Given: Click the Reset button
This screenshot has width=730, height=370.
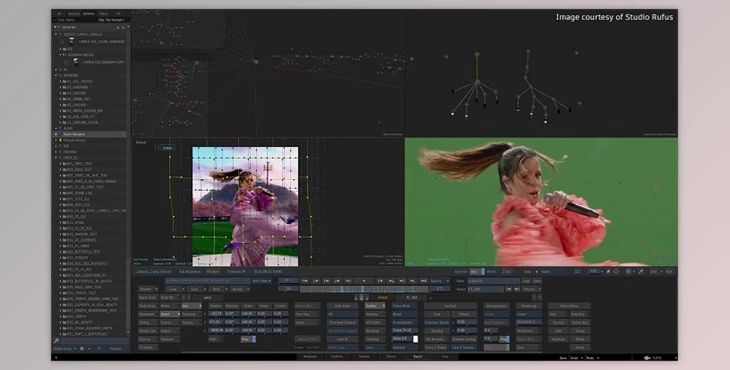Looking at the screenshot, I should (580, 347).
